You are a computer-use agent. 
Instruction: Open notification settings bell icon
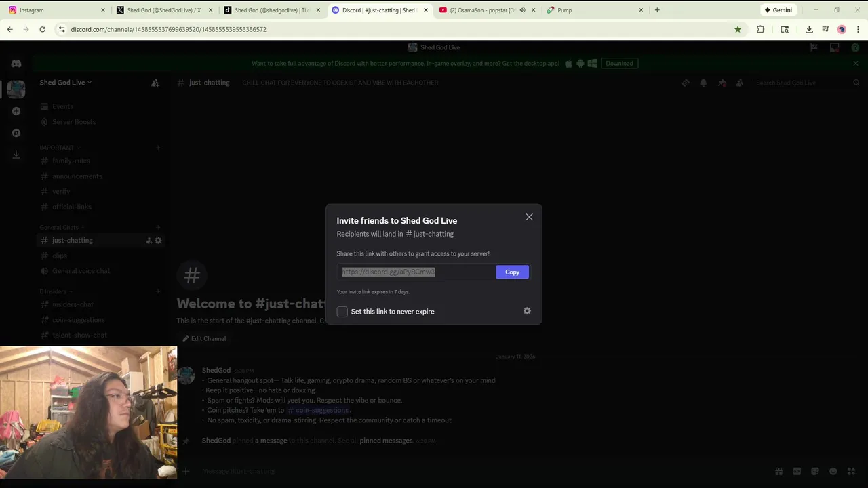click(x=703, y=83)
